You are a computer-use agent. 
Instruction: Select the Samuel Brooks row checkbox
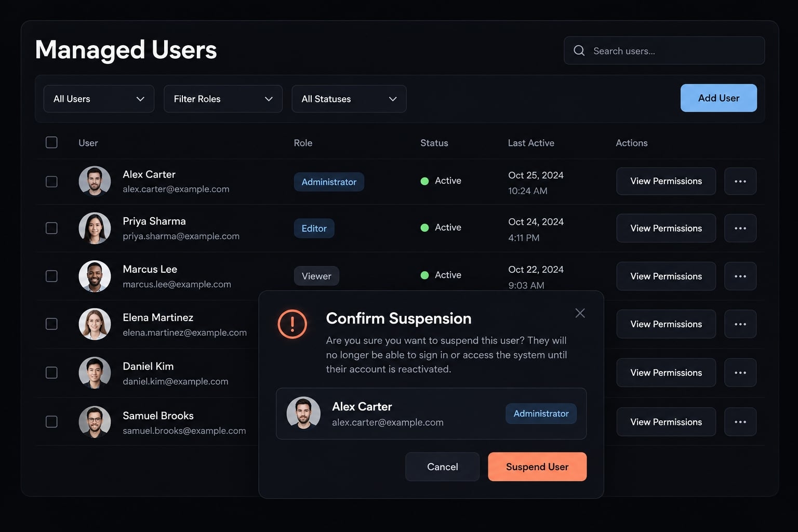point(51,422)
